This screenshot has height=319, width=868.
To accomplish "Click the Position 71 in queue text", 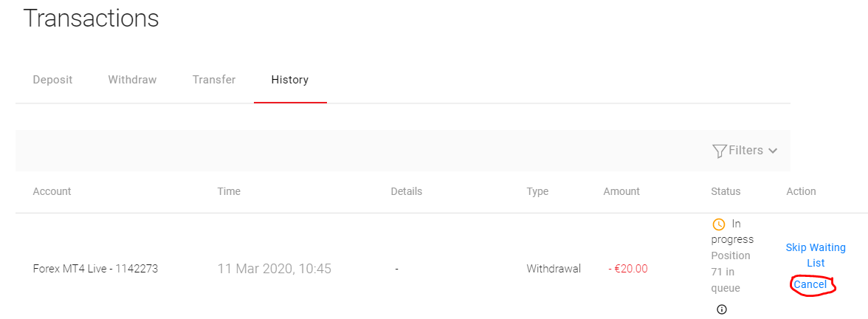I will pyautogui.click(x=731, y=272).
